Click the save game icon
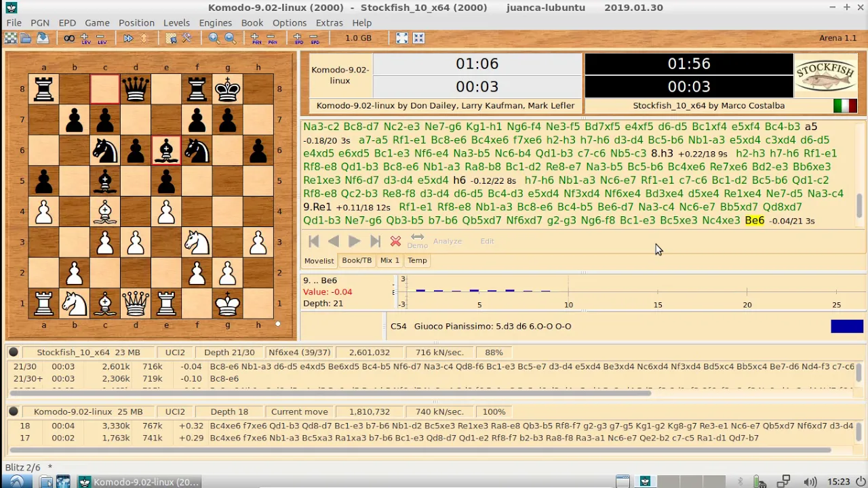 tap(42, 39)
